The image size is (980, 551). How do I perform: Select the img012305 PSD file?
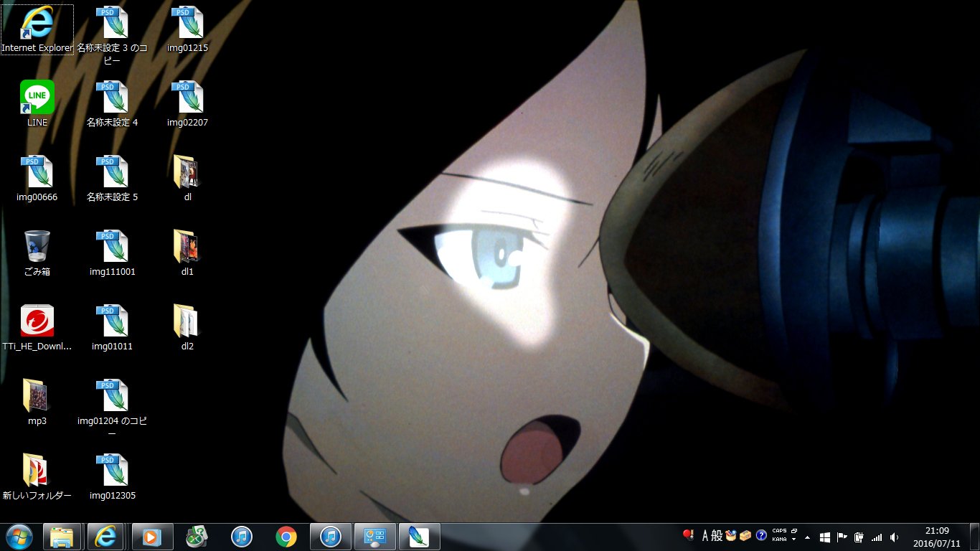(x=112, y=477)
